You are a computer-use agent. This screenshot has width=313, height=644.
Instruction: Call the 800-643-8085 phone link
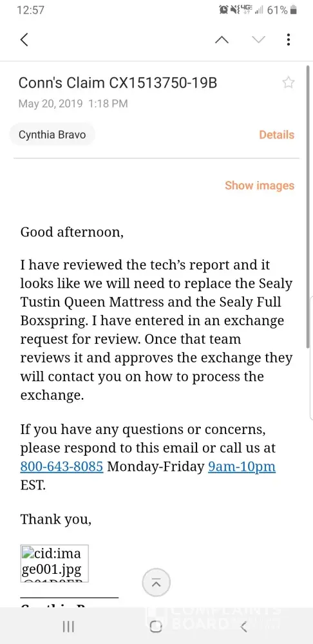[62, 467]
